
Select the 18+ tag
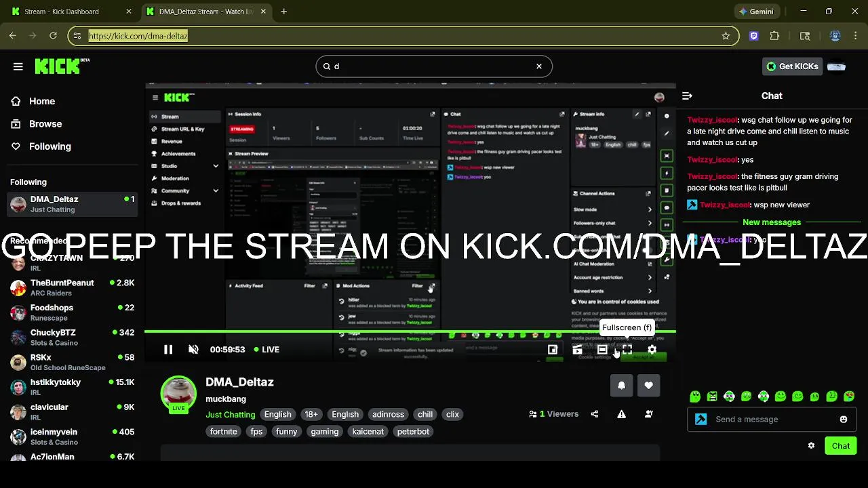[x=311, y=414]
